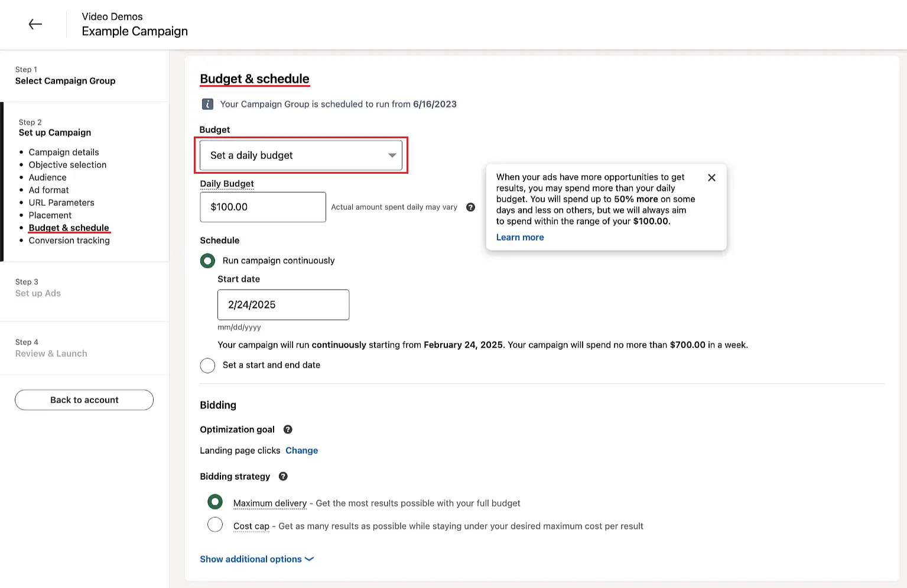Close the daily budget tooltip popup
This screenshot has height=588, width=907.
pyautogui.click(x=711, y=177)
